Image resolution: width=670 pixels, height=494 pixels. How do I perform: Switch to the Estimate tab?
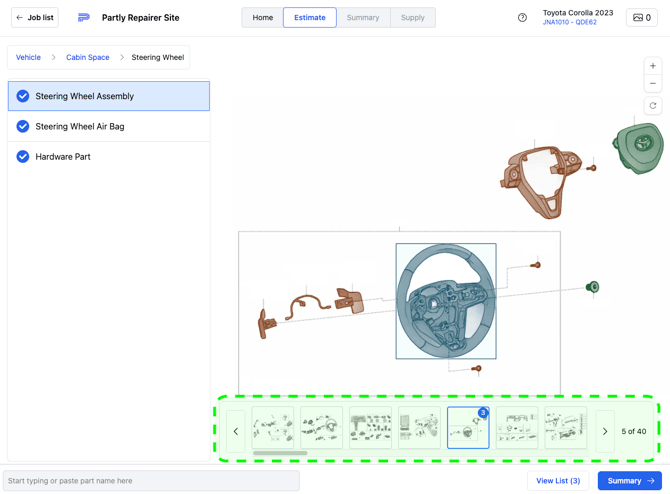(310, 18)
